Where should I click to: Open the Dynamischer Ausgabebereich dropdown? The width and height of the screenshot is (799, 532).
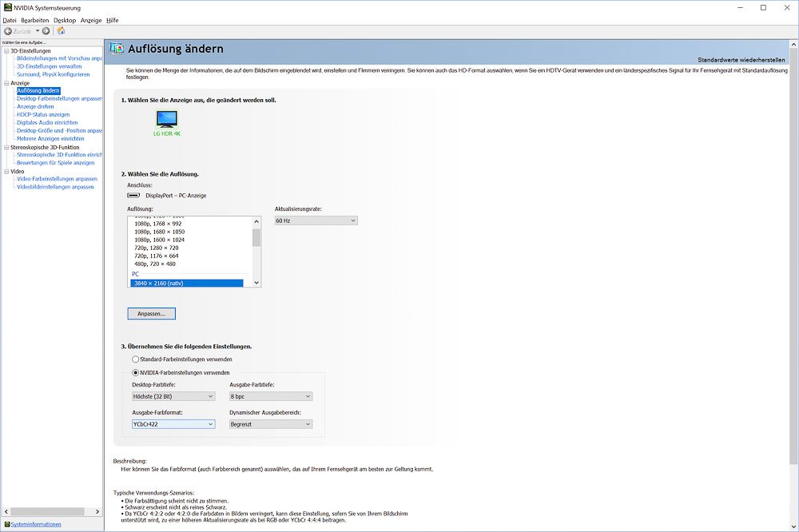(271, 424)
